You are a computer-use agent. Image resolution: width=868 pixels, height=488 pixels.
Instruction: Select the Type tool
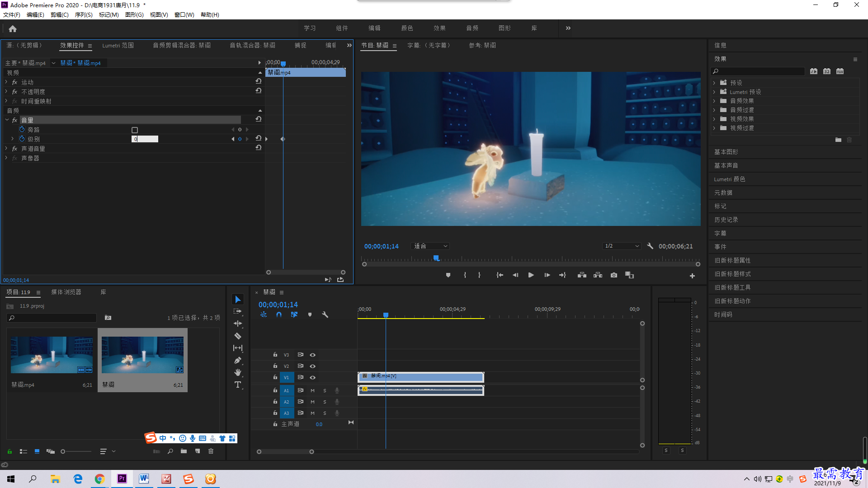pos(238,385)
